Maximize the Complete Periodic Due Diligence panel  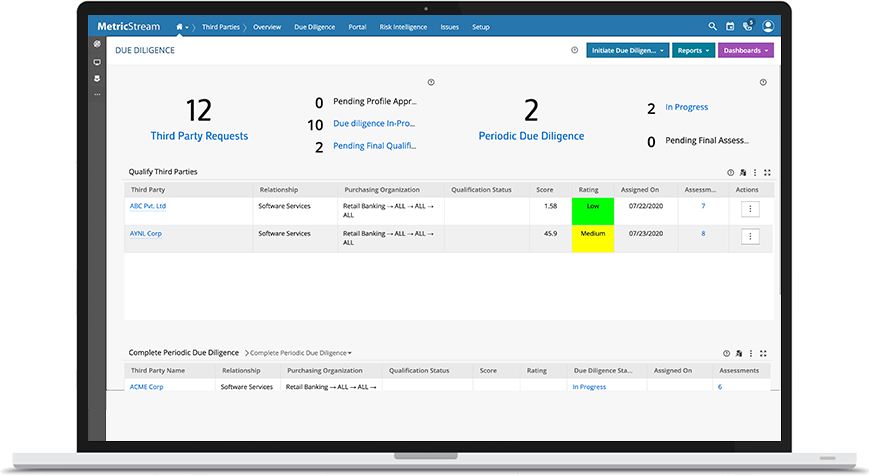pos(763,353)
